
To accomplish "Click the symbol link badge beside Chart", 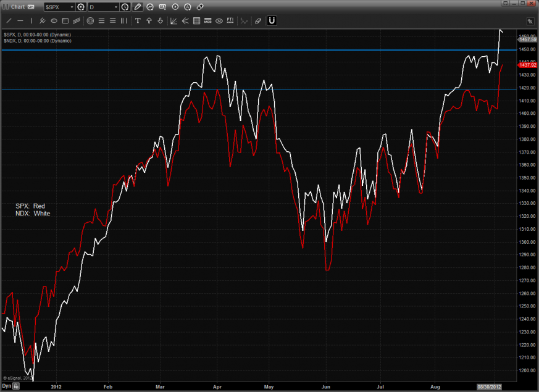I will 31,7.
